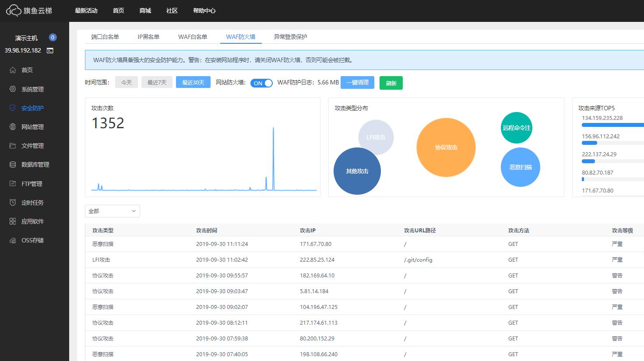Click the host IP 39.98.192.182 text
The width and height of the screenshot is (644, 361).
[23, 50]
